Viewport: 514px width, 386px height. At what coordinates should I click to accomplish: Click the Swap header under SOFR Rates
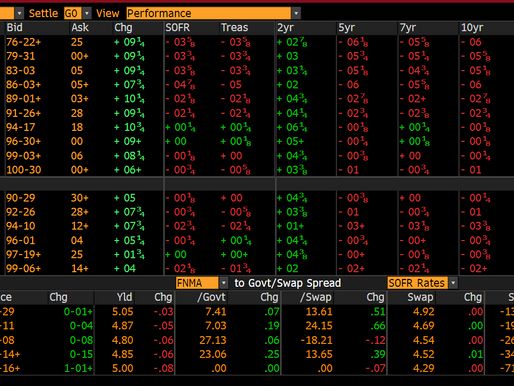[420, 297]
